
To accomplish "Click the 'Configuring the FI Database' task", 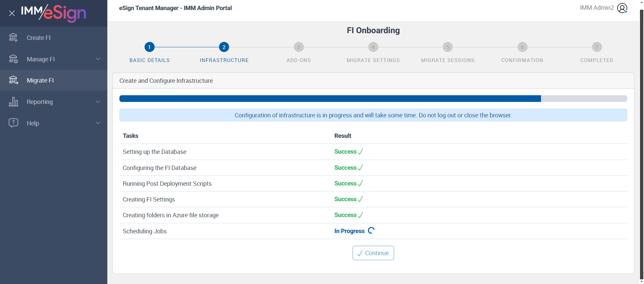I will (160, 168).
